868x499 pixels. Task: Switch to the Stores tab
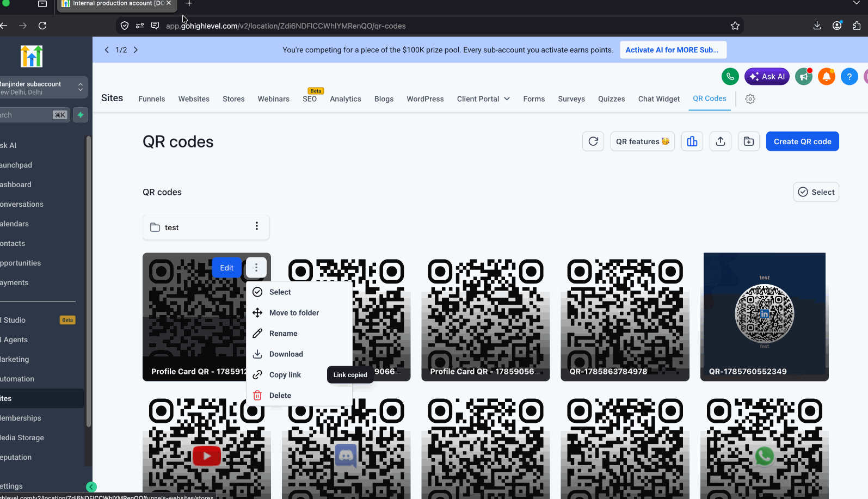tap(233, 99)
